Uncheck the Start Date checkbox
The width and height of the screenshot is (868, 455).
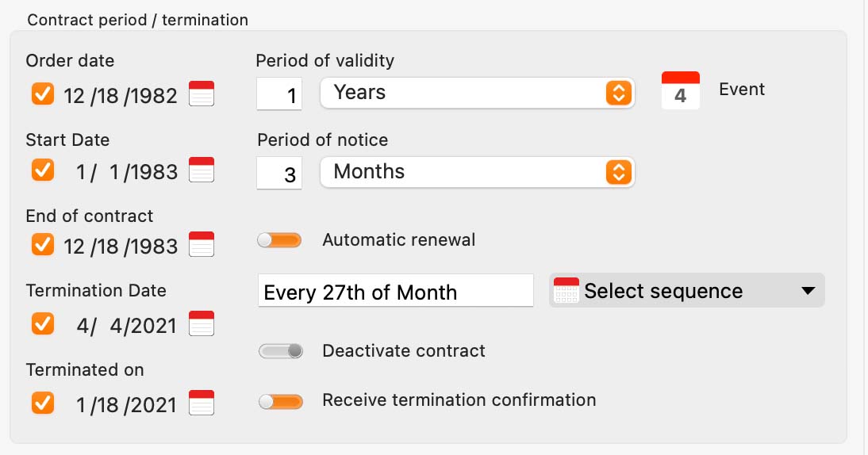[x=43, y=170]
